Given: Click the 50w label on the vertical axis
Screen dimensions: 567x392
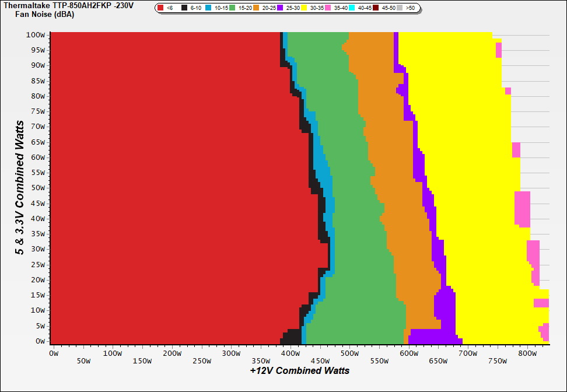Looking at the screenshot, I should (37, 188).
